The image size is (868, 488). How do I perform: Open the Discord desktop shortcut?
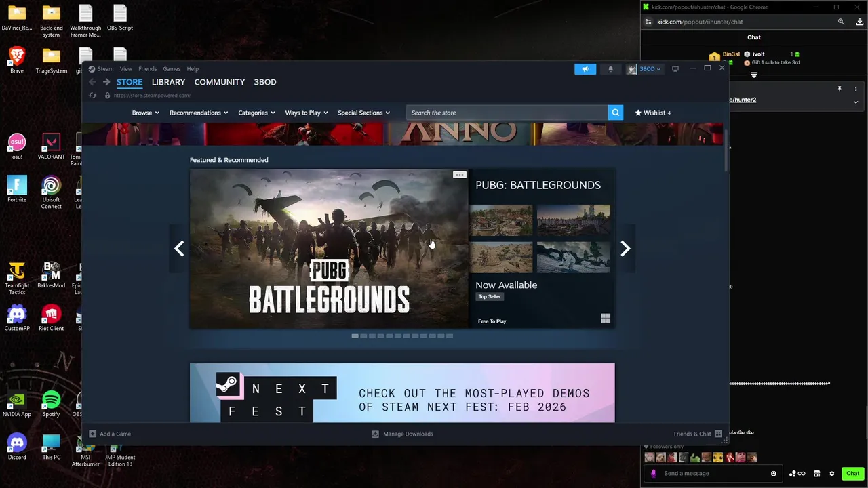point(17,447)
